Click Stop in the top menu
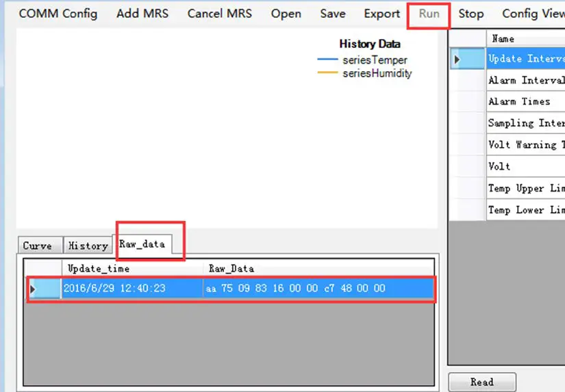Viewport: 565px width, 392px height. tap(471, 14)
